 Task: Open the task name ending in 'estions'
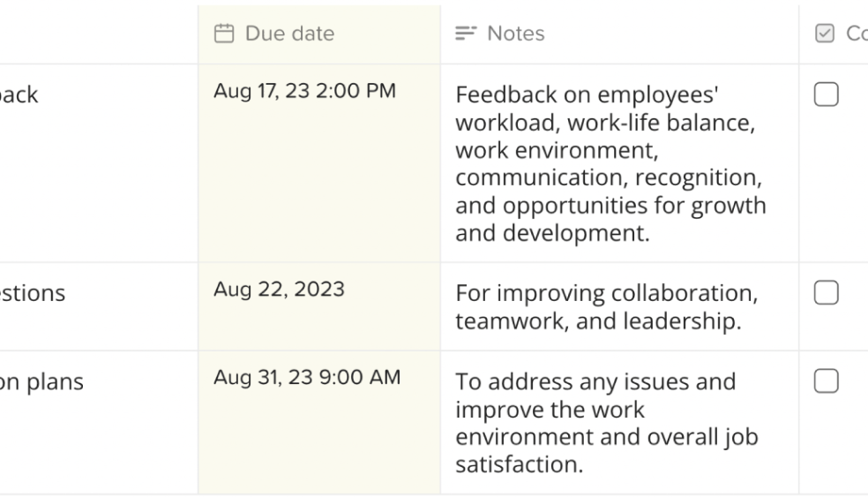pyautogui.click(x=33, y=293)
